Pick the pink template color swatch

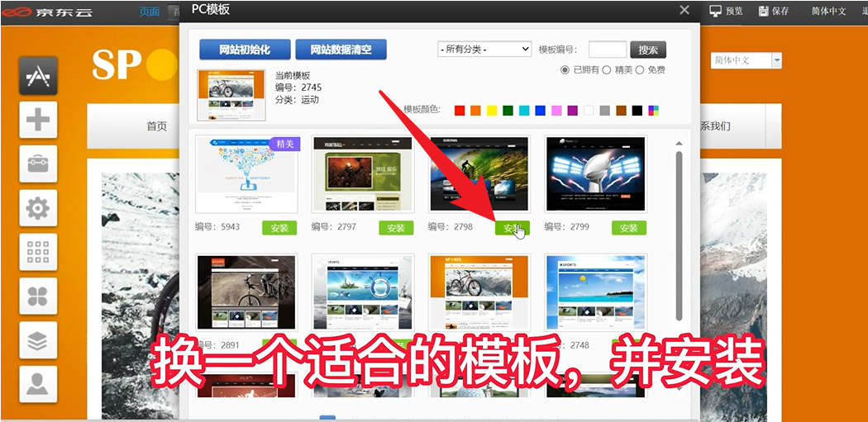(556, 111)
